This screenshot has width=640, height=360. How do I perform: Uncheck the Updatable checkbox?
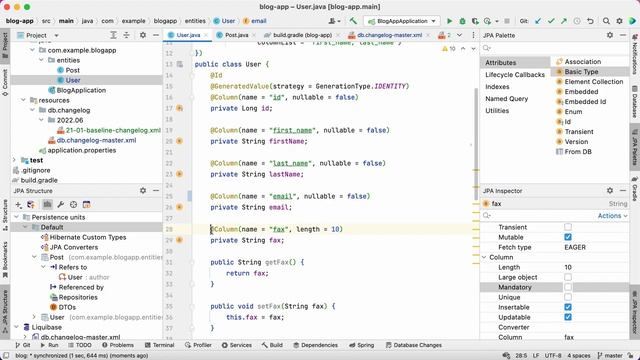pos(568,317)
